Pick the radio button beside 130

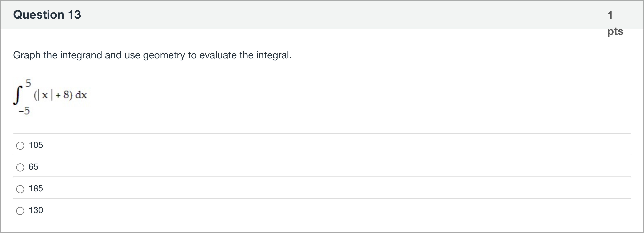[20, 211]
